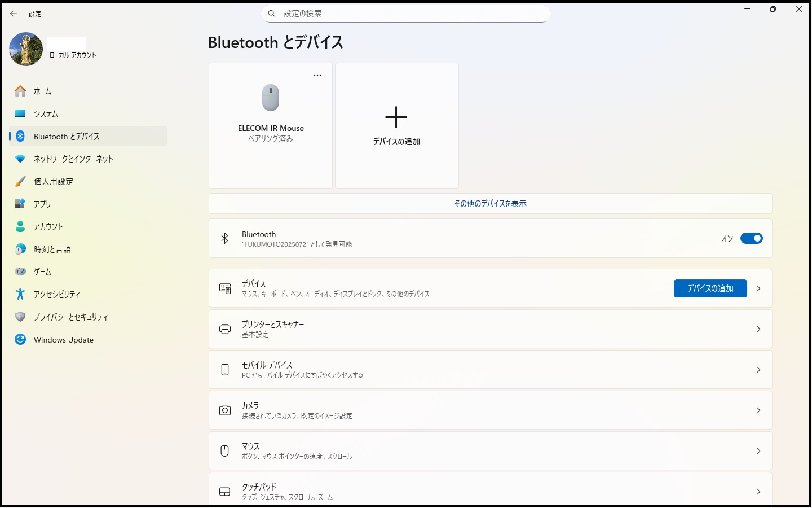Screen dimensions: 812x508
Task: Click the Network and Internet wifi icon
Action: (20, 159)
